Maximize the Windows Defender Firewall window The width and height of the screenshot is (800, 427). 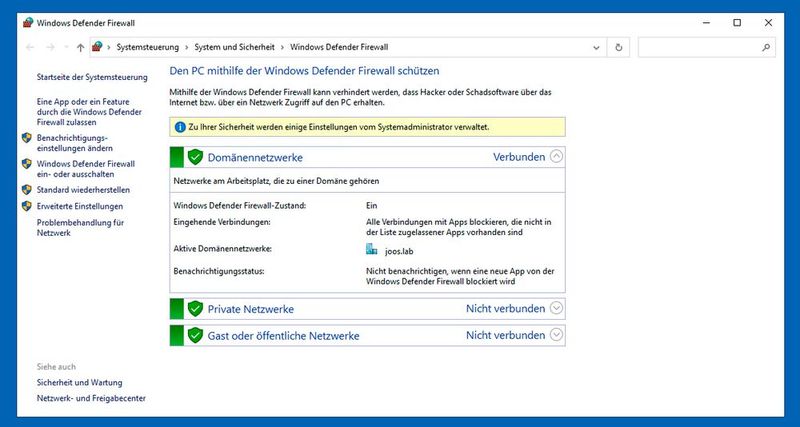737,22
